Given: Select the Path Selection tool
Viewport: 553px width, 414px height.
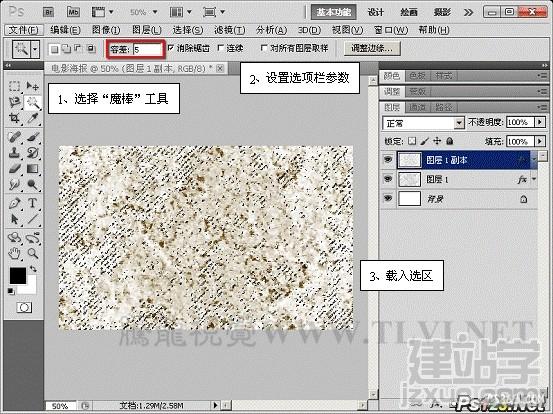Looking at the screenshot, I should click(x=14, y=219).
